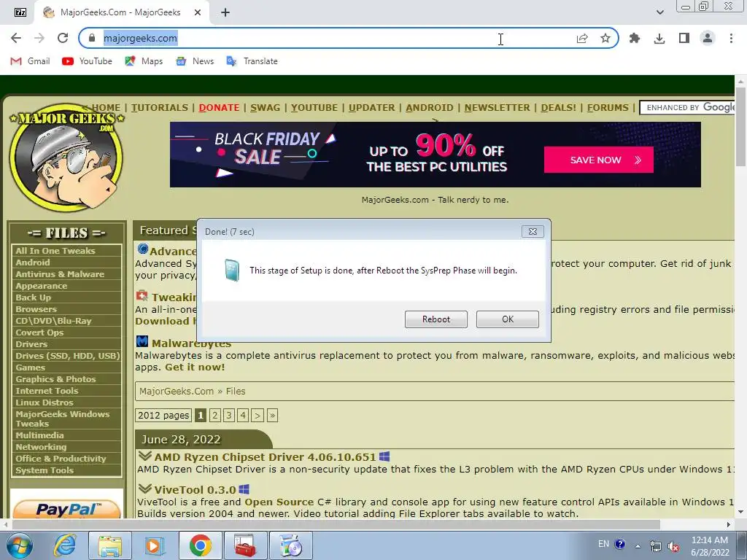
Task: Click the padlock site info icon
Action: click(x=93, y=38)
